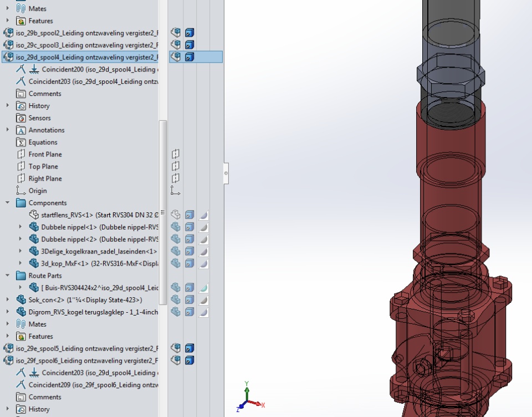This screenshot has width=532, height=417.
Task: Expand the History folder under spool4
Action: pos(7,105)
